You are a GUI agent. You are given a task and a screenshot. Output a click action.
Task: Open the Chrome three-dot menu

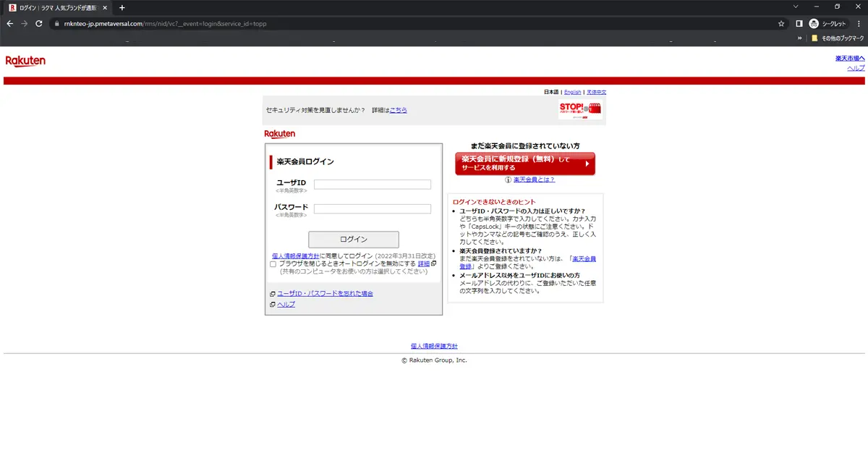coord(859,23)
